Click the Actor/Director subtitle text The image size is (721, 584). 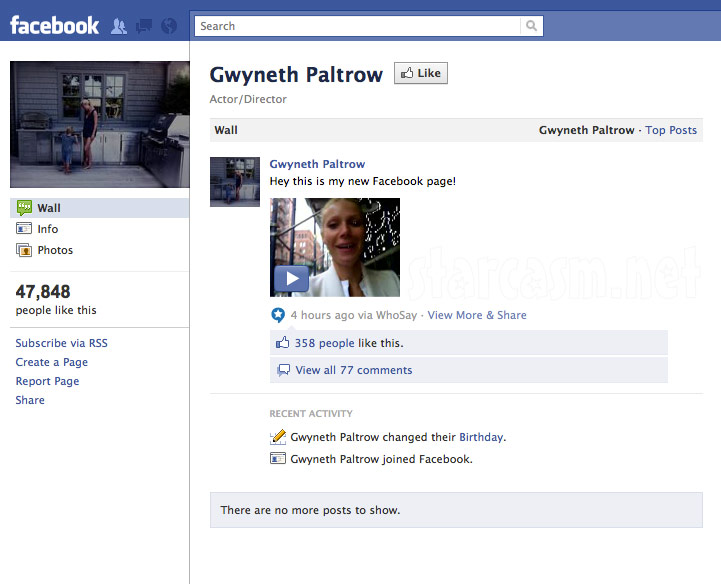[x=248, y=99]
